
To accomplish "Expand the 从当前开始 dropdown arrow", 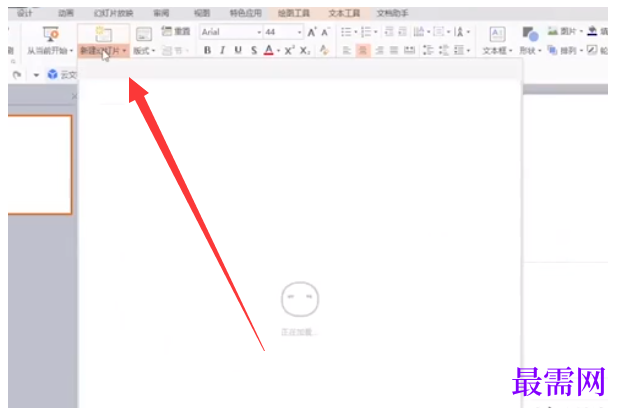I will pos(71,51).
